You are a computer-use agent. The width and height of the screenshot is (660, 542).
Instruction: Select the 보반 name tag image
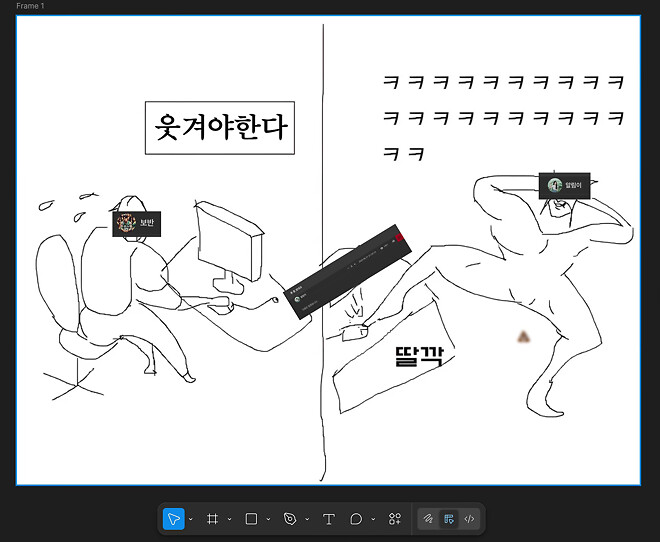(136, 224)
